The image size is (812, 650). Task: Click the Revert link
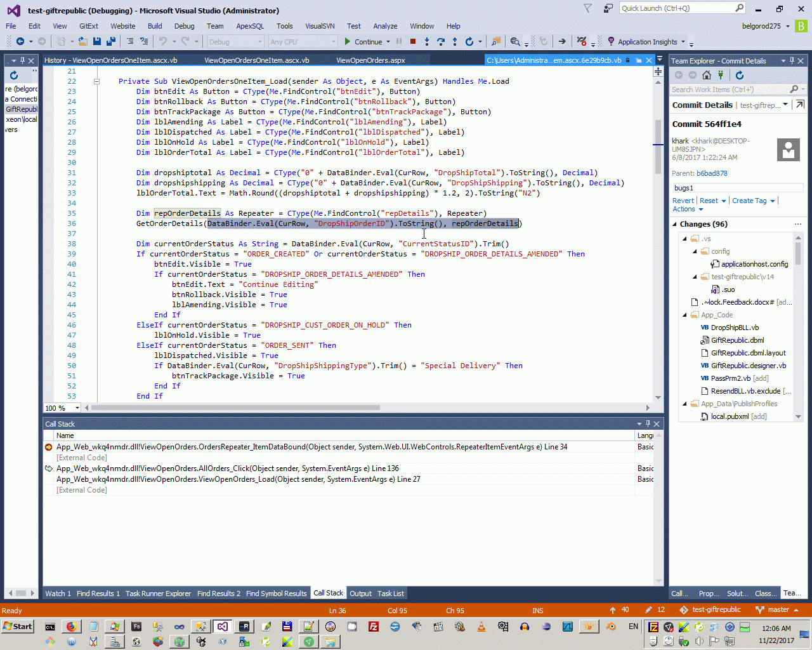(x=683, y=201)
